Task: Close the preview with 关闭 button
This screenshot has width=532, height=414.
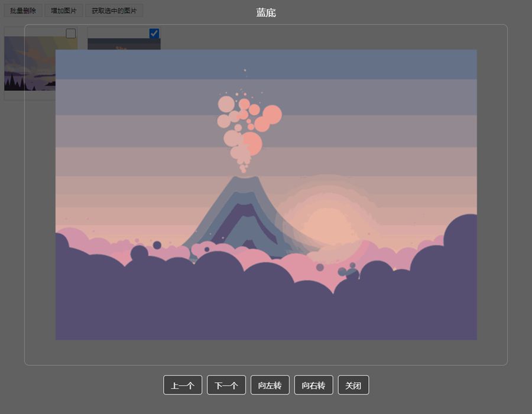Action: [x=353, y=385]
